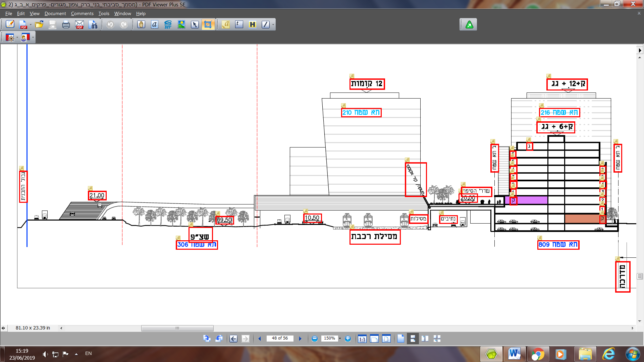Image resolution: width=644 pixels, height=362 pixels.
Task: Switch to single page layout
Action: tap(401, 339)
